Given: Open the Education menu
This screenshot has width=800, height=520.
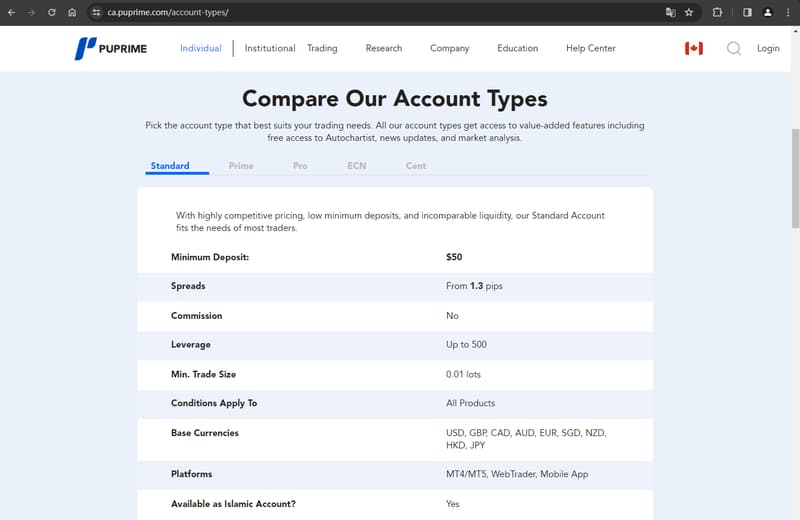Looking at the screenshot, I should click(517, 48).
